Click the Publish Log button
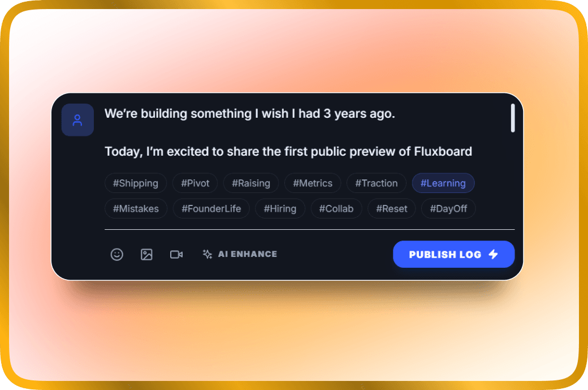This screenshot has width=588, height=390. 453,254
